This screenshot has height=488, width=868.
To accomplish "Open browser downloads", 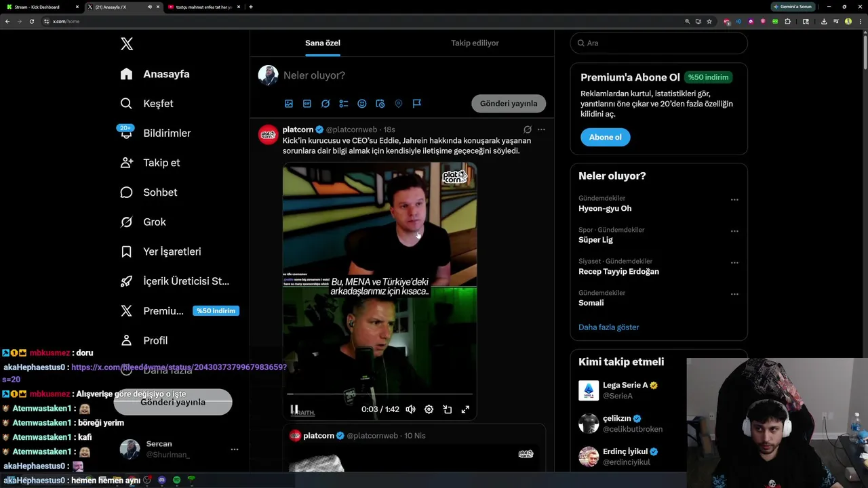I will tap(824, 21).
